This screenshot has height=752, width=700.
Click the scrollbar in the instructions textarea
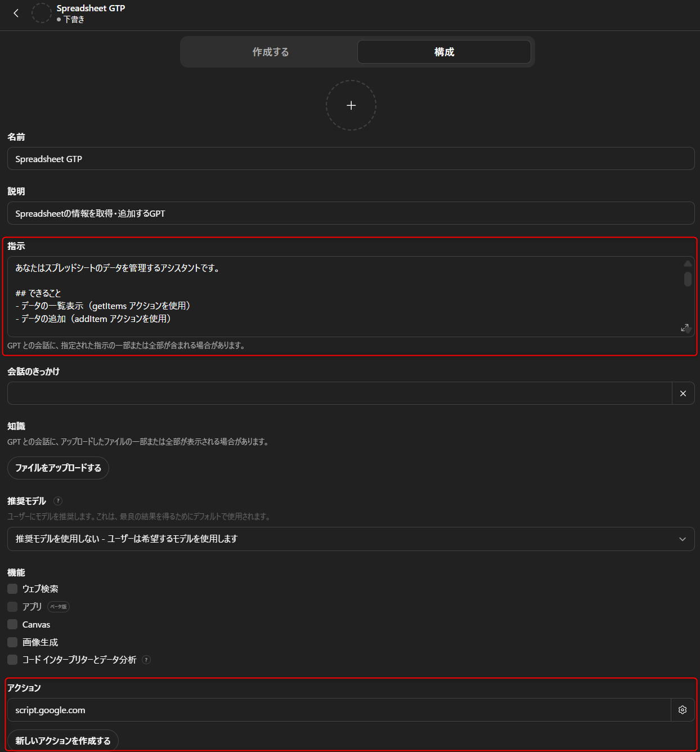point(686,279)
